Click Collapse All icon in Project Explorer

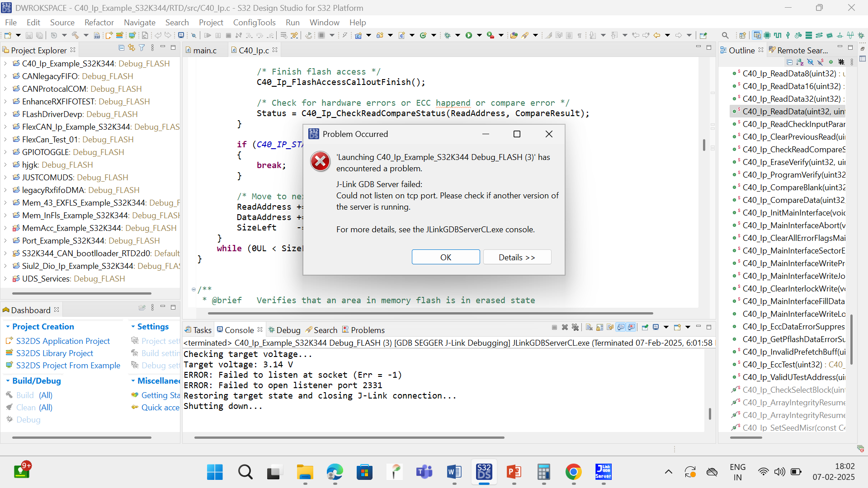[x=121, y=48]
